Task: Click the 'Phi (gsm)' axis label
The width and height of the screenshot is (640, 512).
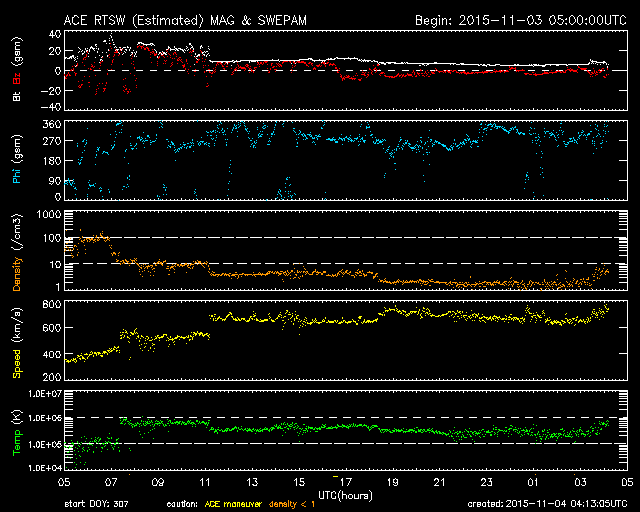Action: pyautogui.click(x=17, y=160)
